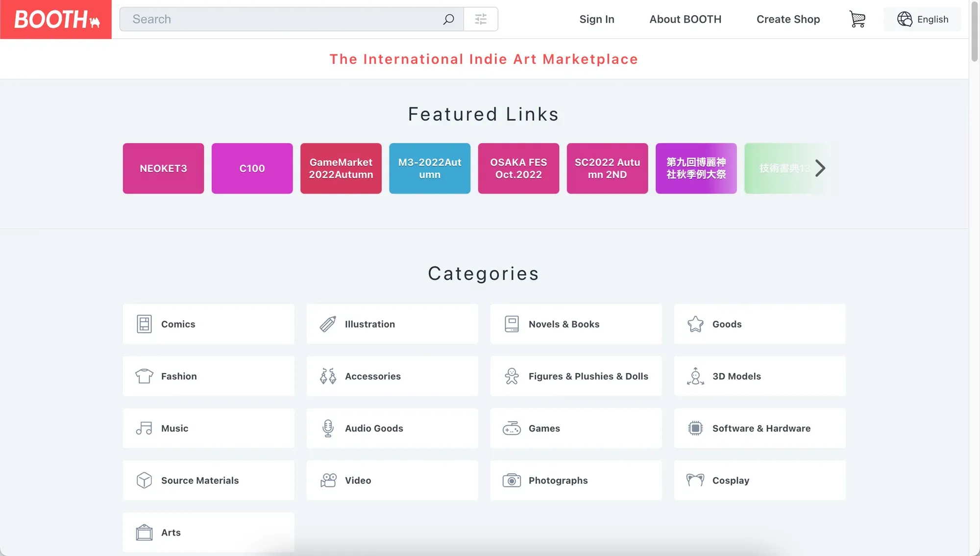Open About BOOTH

pyautogui.click(x=685, y=19)
